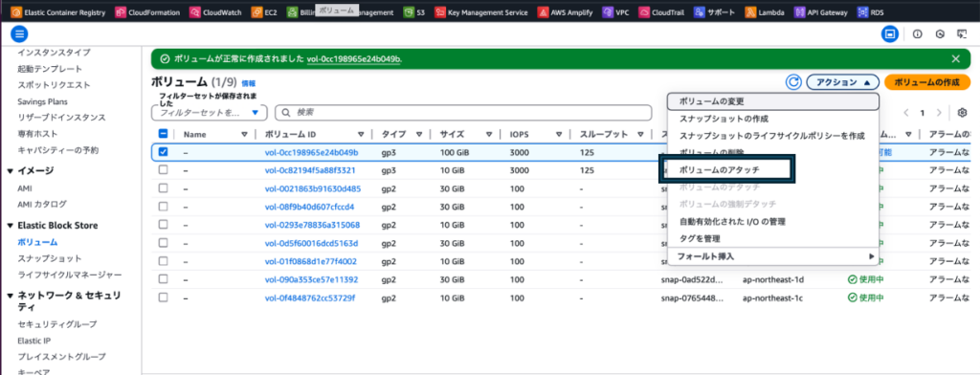The image size is (980, 375).
Task: Open AWS Amplify bookmark icon
Action: tap(543, 11)
